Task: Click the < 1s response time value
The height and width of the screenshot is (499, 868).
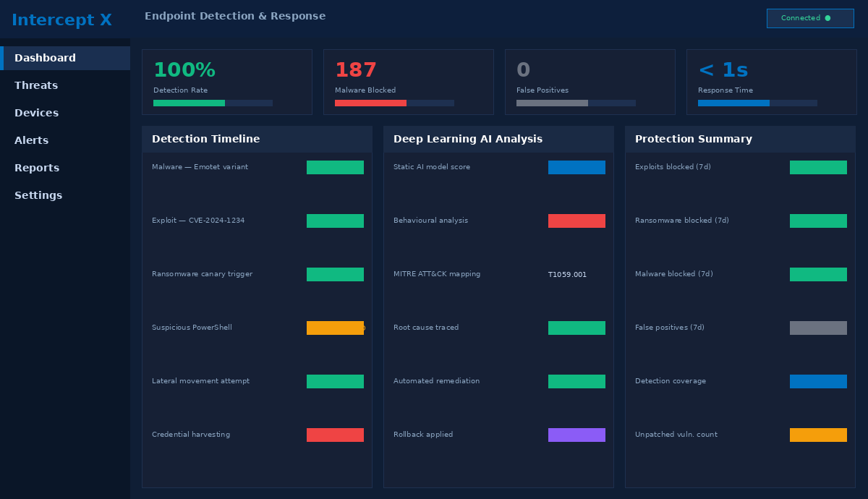Action: (723, 70)
